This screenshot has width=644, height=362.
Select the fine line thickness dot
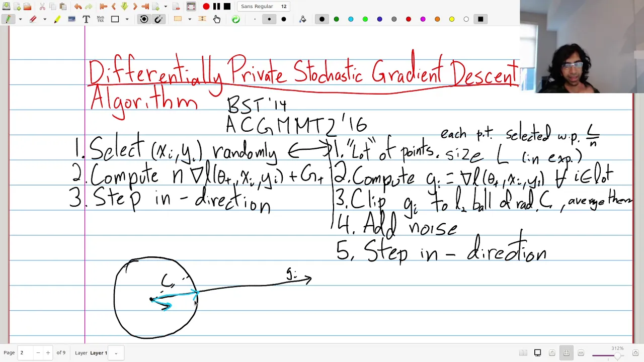[x=255, y=19]
